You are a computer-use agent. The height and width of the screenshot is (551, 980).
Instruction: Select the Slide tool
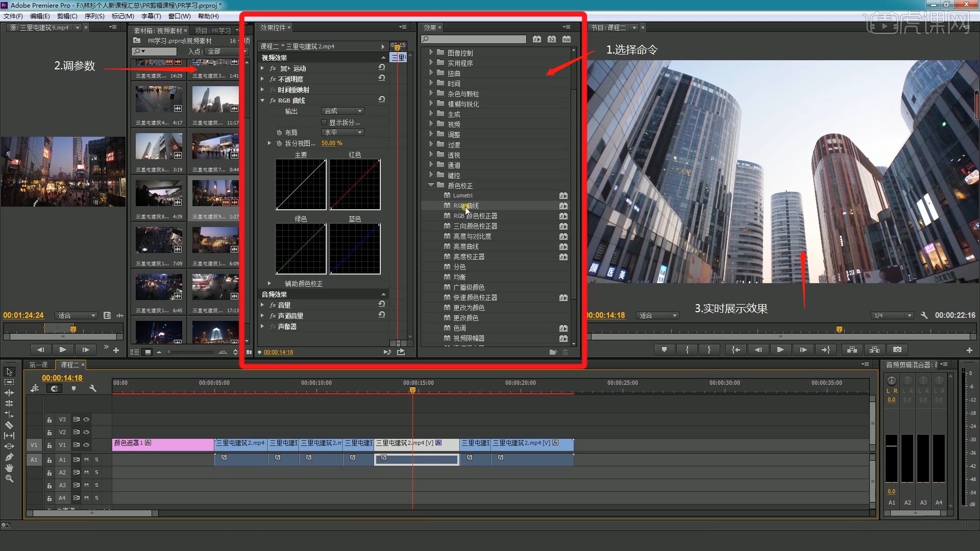[9, 446]
